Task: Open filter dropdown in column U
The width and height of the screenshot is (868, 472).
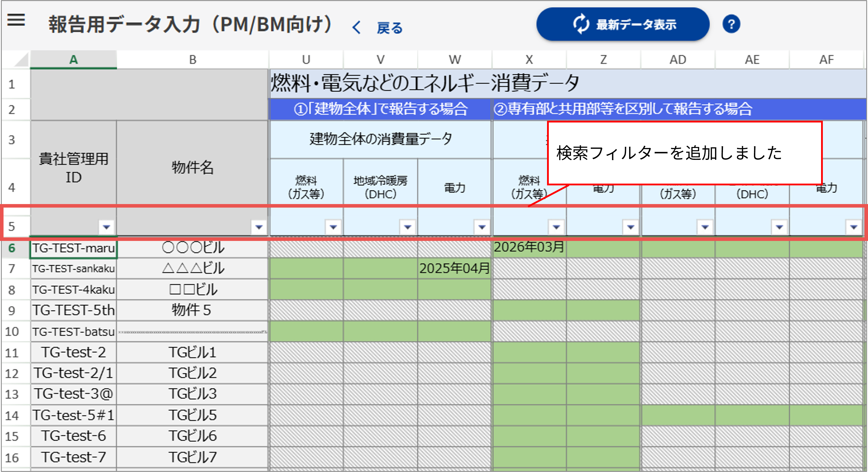Action: tap(333, 227)
